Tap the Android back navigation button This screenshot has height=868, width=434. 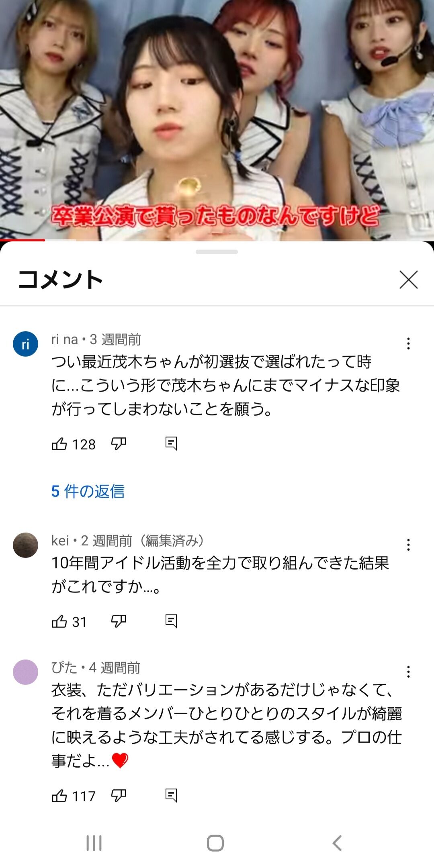point(337,843)
